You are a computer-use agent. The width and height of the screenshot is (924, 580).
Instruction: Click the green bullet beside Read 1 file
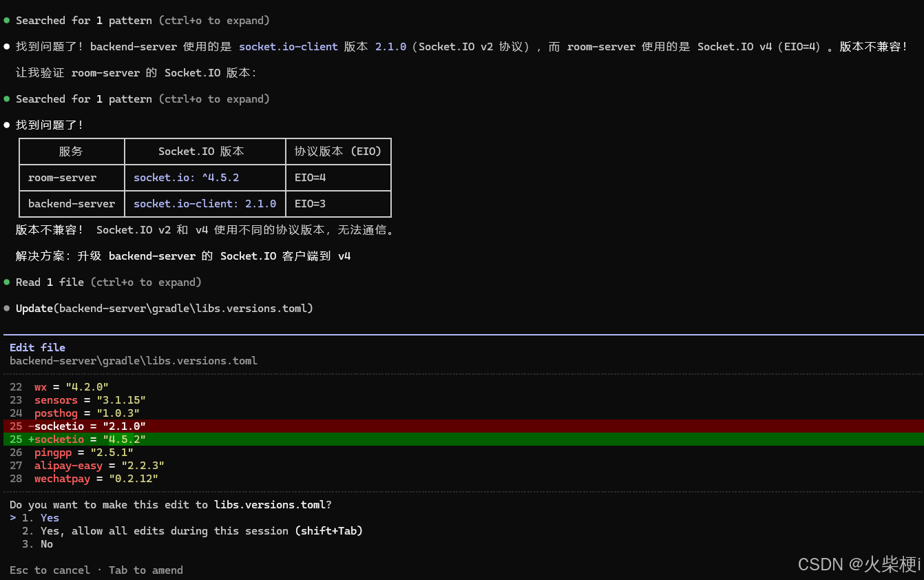point(7,282)
